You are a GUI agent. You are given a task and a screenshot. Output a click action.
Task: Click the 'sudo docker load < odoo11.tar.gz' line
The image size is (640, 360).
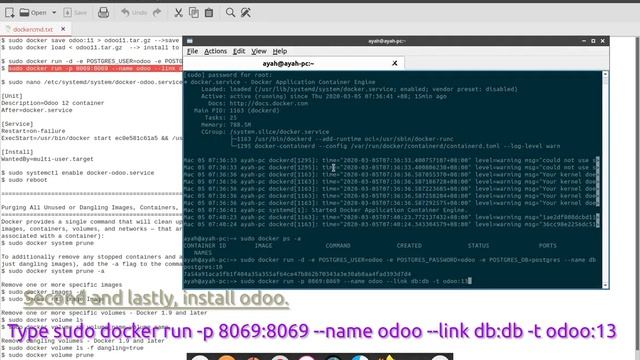click(x=91, y=47)
